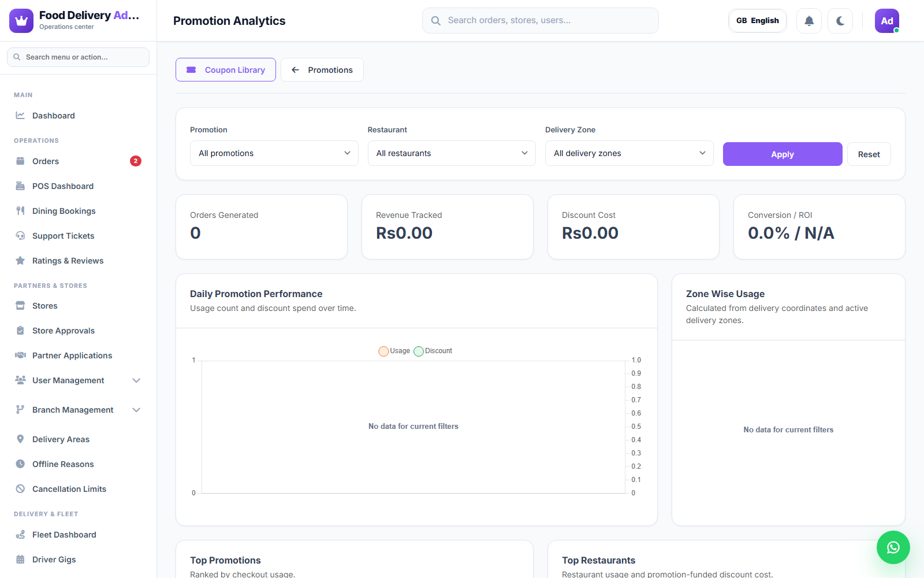Click the Top Restaurants heading
Image resolution: width=924 pixels, height=578 pixels.
599,560
